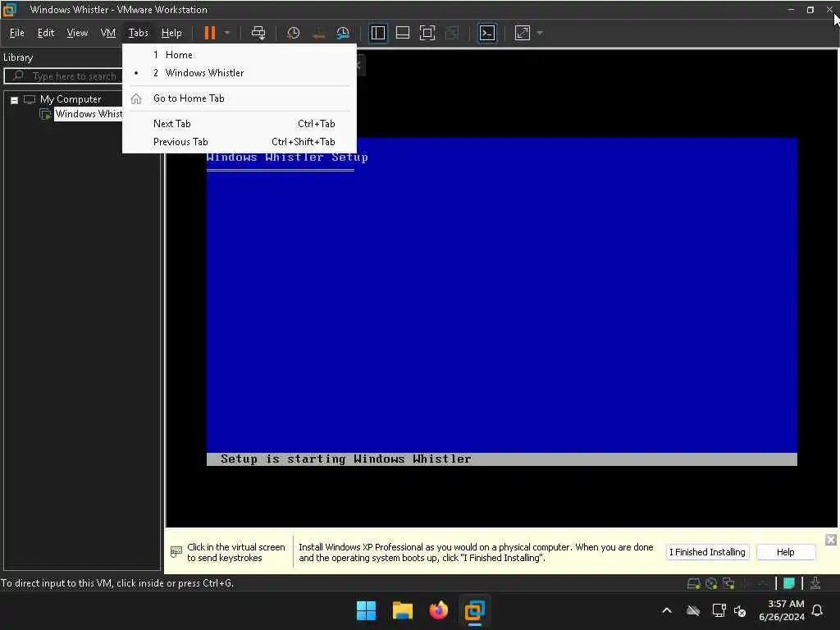Choose Previous Tab menu entry
The height and width of the screenshot is (630, 840).
[x=239, y=142]
